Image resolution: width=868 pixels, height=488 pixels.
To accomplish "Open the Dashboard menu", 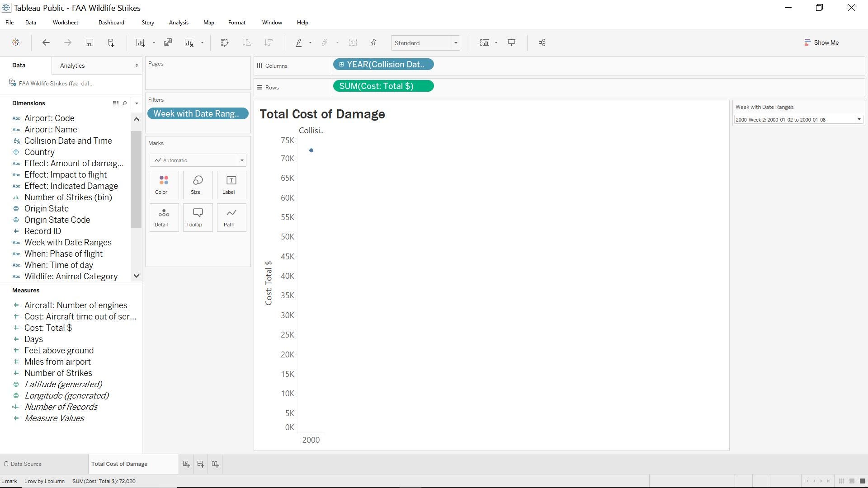I will [111, 23].
